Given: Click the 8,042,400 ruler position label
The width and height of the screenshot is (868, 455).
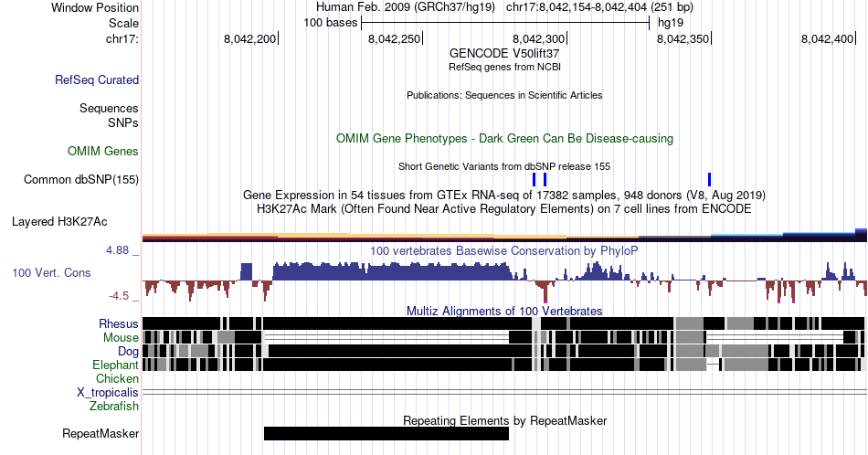Looking at the screenshot, I should click(828, 38).
